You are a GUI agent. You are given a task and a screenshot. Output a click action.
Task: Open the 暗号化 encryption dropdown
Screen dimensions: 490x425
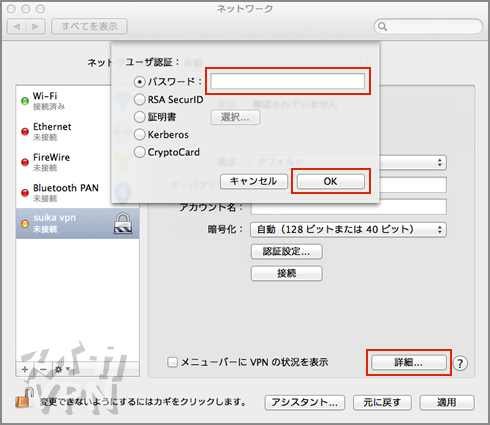[x=349, y=229]
